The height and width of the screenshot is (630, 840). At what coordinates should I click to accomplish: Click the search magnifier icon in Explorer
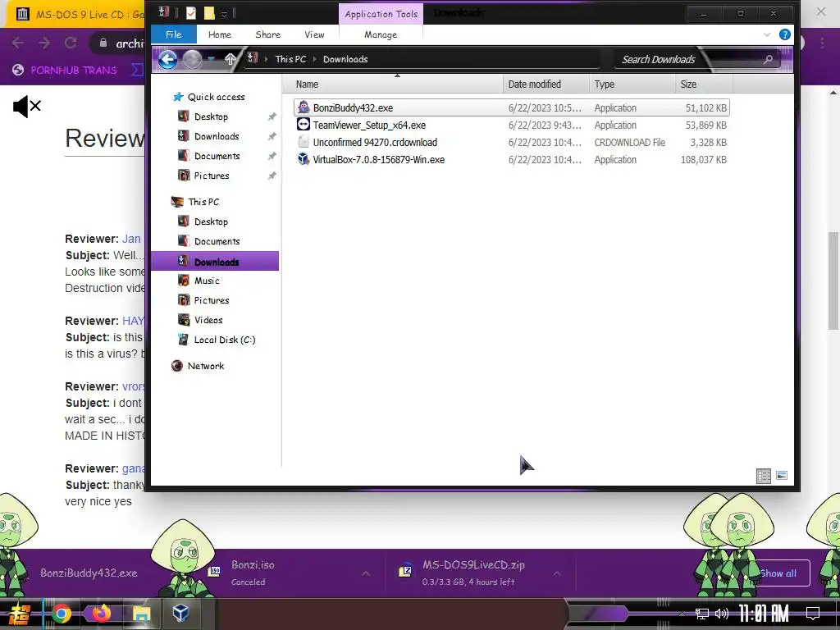[768, 59]
